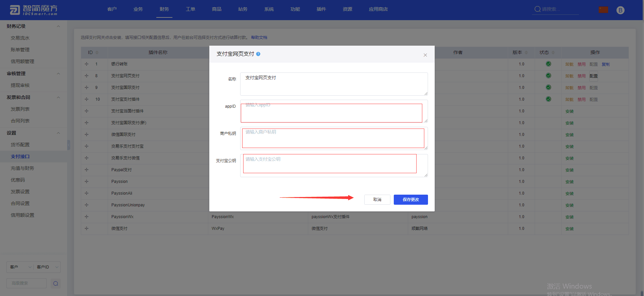The height and width of the screenshot is (296, 644).
Task: Focus the 商户私钥 input field
Action: 334,138
